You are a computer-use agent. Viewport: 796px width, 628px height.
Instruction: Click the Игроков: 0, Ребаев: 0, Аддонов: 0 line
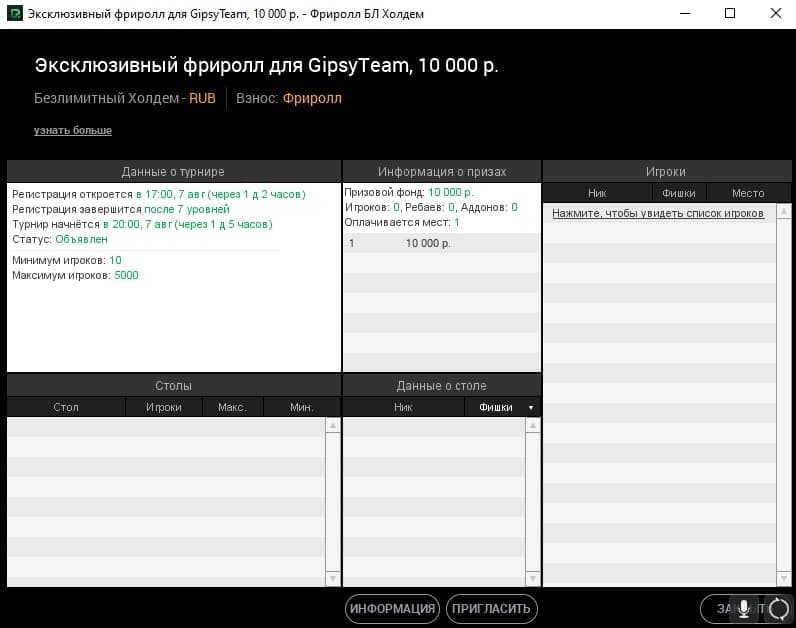point(431,207)
